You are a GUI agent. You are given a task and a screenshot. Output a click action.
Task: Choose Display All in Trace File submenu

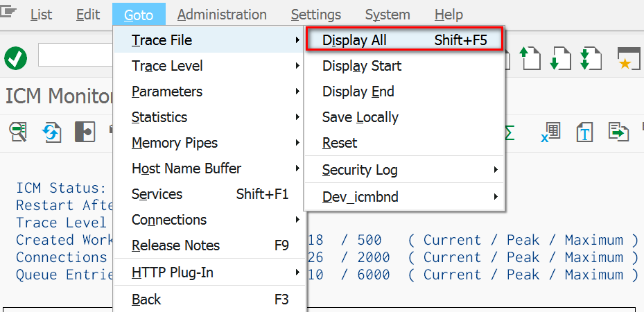[x=404, y=40]
